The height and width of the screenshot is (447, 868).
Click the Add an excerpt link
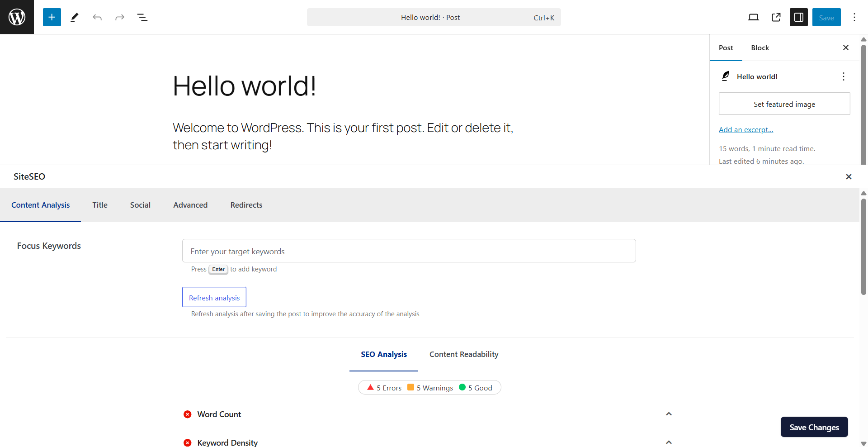[x=746, y=130]
